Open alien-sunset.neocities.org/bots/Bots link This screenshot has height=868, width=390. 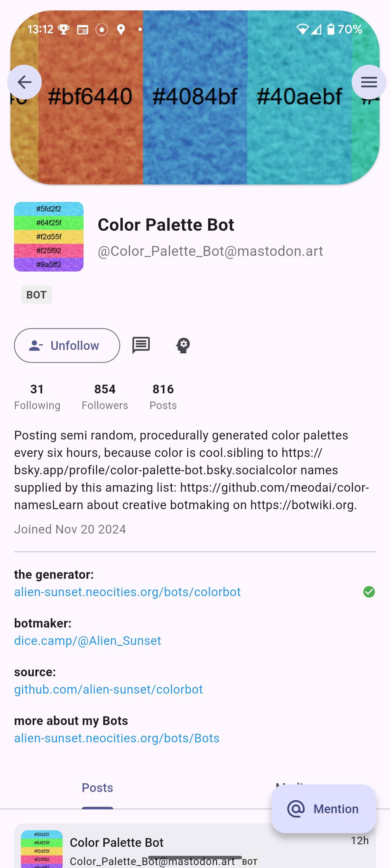coord(117,738)
